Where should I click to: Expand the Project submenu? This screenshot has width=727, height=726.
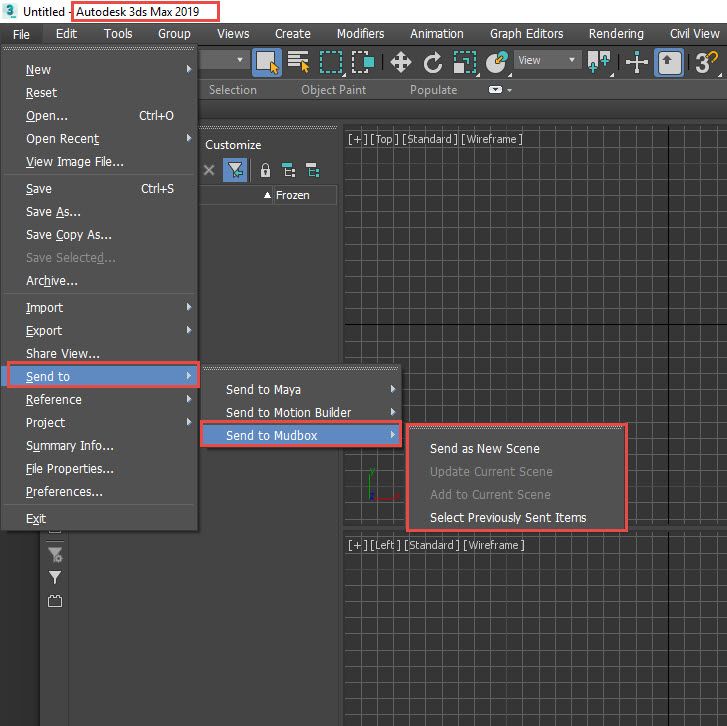(100, 422)
